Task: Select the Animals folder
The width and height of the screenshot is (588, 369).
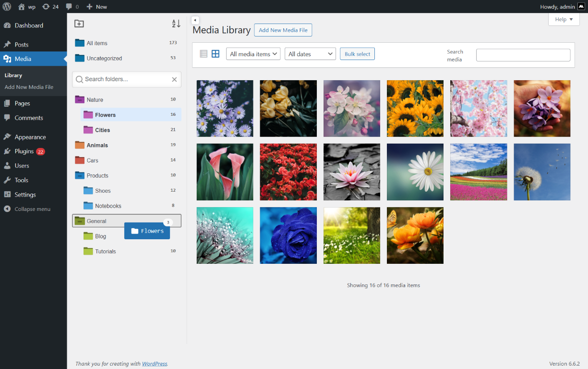Action: pyautogui.click(x=127, y=145)
